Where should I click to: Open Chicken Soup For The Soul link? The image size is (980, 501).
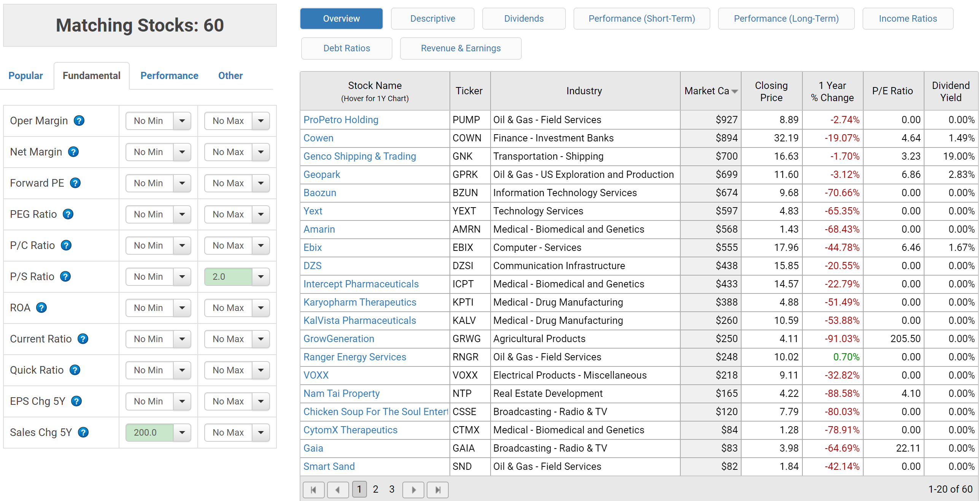click(x=376, y=412)
